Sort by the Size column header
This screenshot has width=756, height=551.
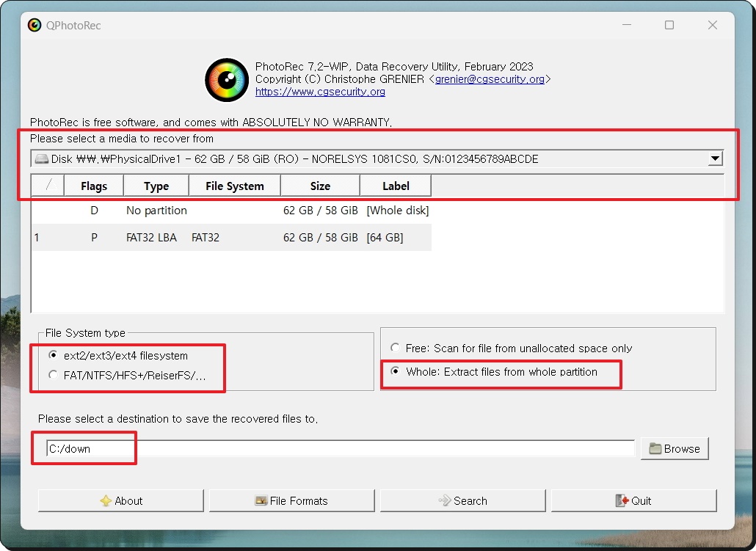(x=320, y=186)
